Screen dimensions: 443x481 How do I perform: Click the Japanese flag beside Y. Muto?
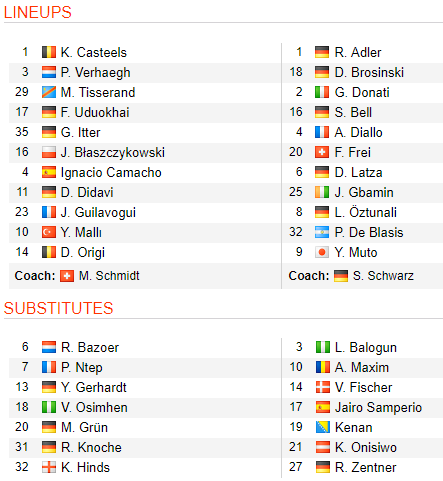[322, 252]
